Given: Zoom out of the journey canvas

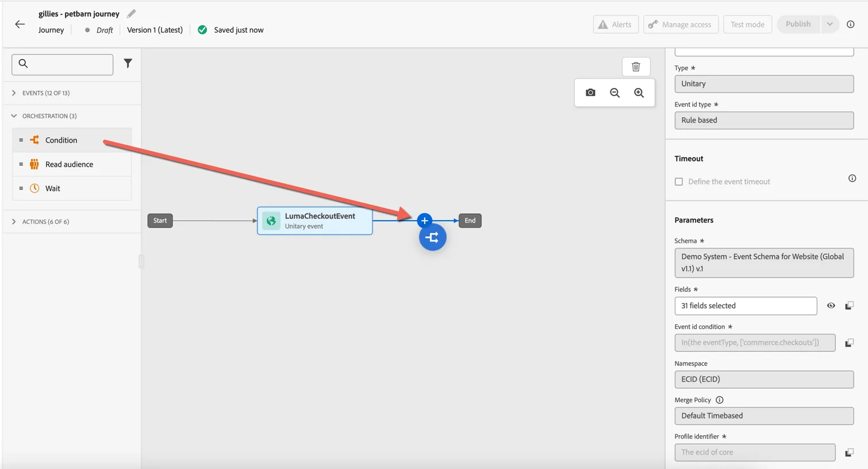Looking at the screenshot, I should 614,93.
